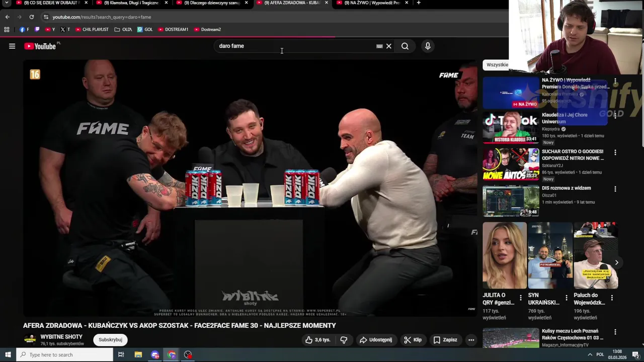Screen dimensions: 644x362
Task: Open the JULITA O QRY short
Action: (505, 255)
